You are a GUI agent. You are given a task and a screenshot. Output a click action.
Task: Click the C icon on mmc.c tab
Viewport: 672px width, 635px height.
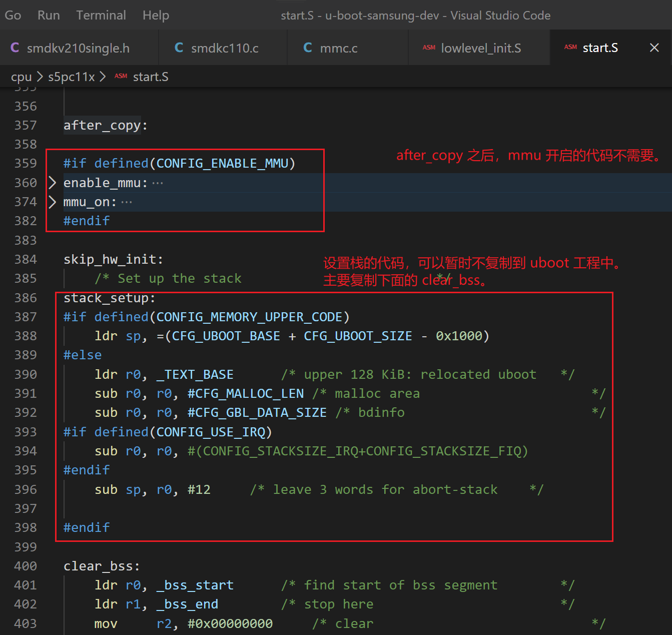308,48
